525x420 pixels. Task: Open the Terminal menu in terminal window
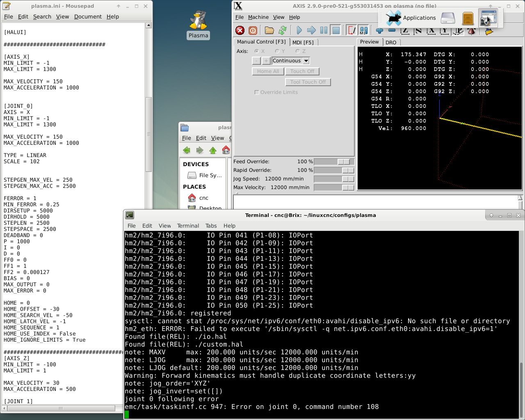(188, 226)
